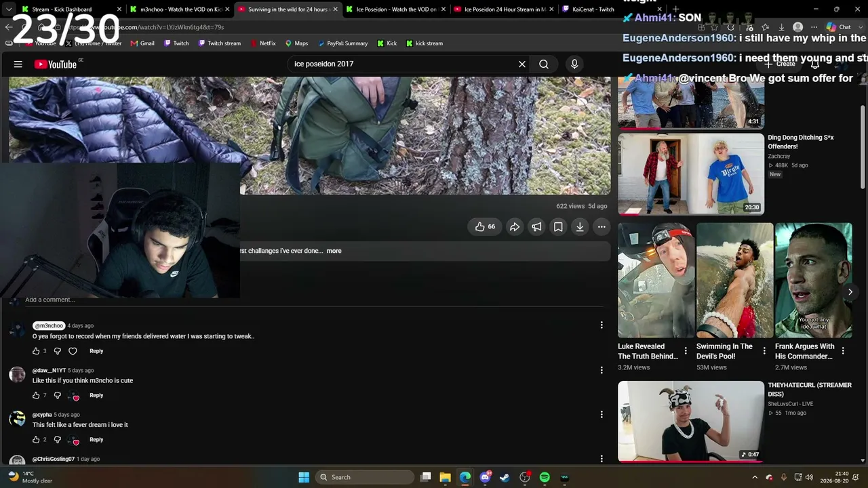This screenshot has height=488, width=868.
Task: Expand the description with 'more'
Action: 334,251
